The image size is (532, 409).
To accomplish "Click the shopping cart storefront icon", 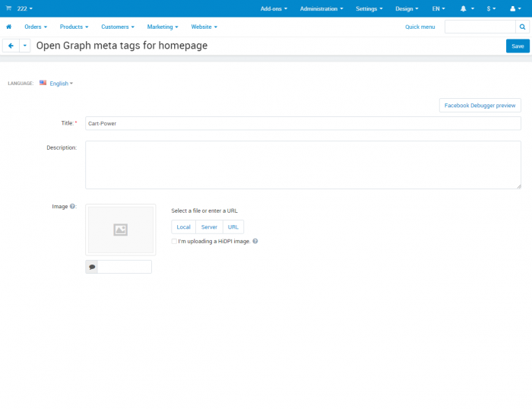I will click(8, 8).
